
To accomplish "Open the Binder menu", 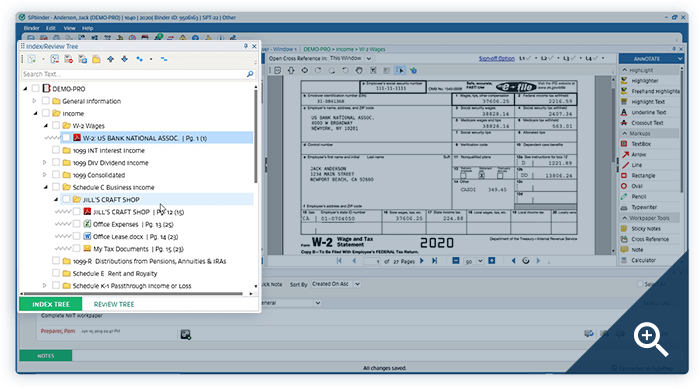I will pos(32,28).
